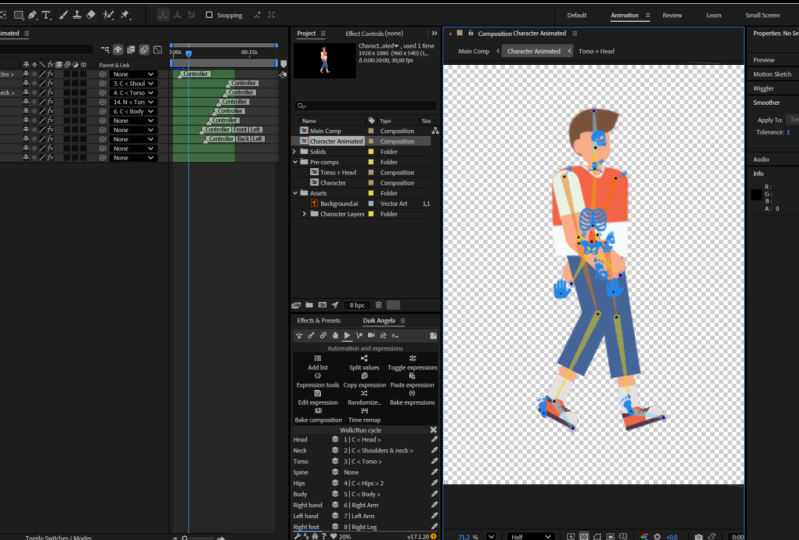The width and height of the screenshot is (799, 540).
Task: Open parent dropdown showing 6. C < Body
Action: point(132,111)
